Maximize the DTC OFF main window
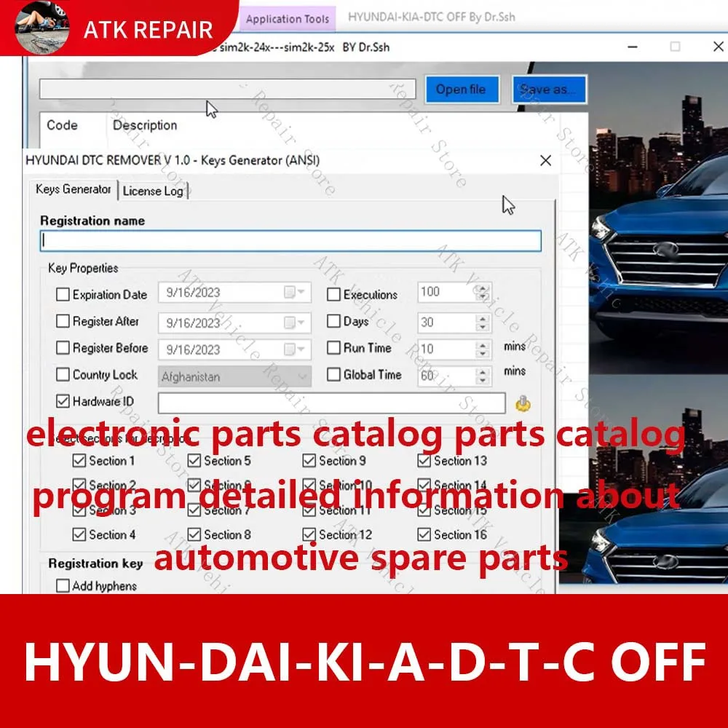Screen dimensions: 728x728 [675, 47]
